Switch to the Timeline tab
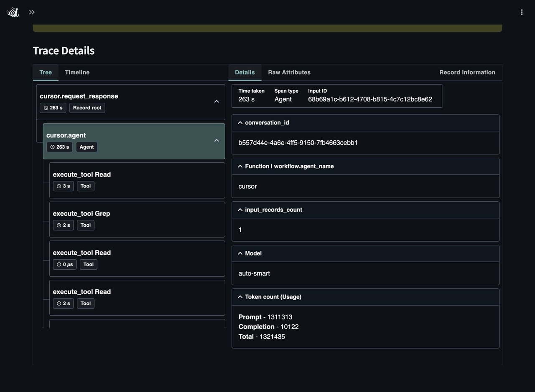 coord(77,72)
